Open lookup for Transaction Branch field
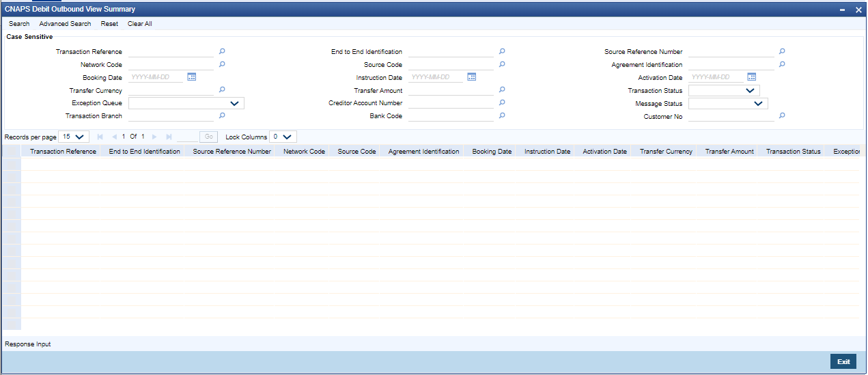Screen dimensions: 868x375 [222, 115]
